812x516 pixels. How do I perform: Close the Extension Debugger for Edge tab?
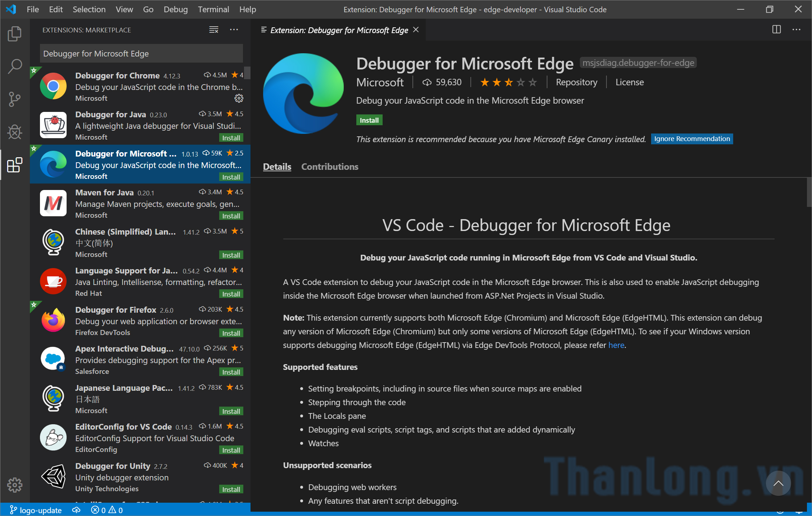[416, 30]
